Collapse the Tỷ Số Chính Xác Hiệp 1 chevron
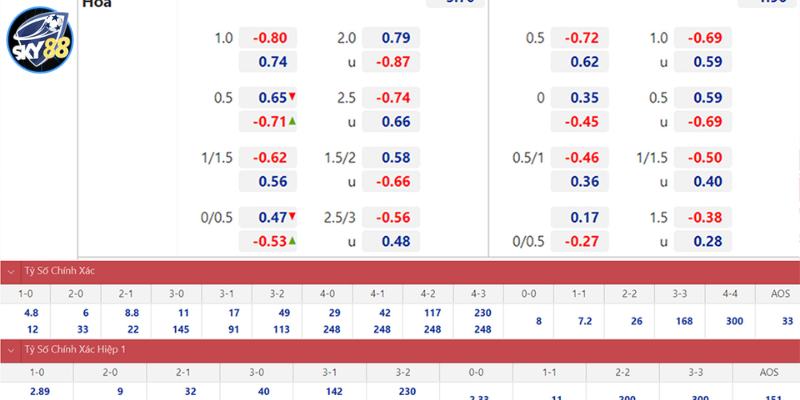The height and width of the screenshot is (400, 800). click(x=11, y=348)
